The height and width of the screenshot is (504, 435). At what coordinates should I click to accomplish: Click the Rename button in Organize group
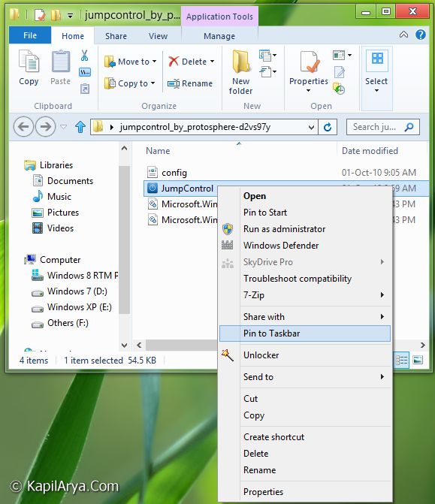[x=190, y=83]
